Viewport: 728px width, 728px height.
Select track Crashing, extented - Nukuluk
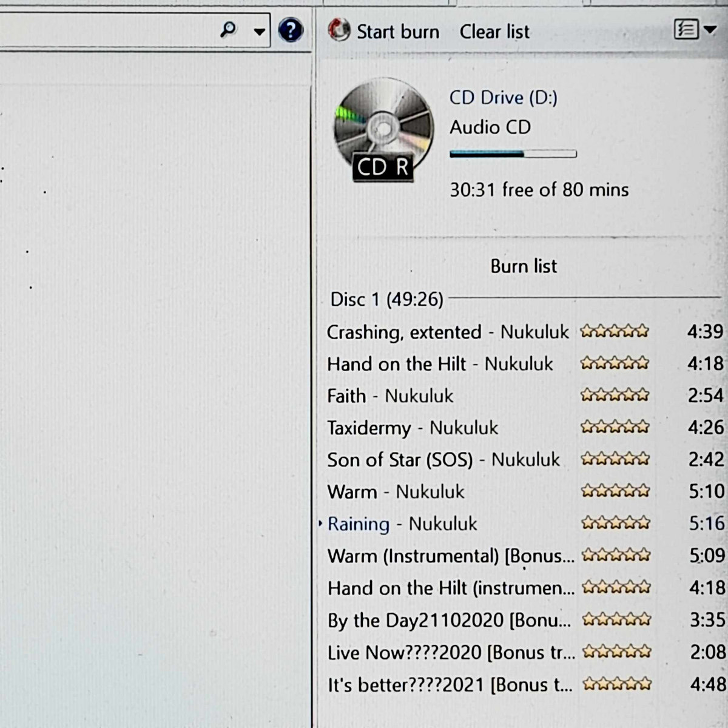[447, 332]
